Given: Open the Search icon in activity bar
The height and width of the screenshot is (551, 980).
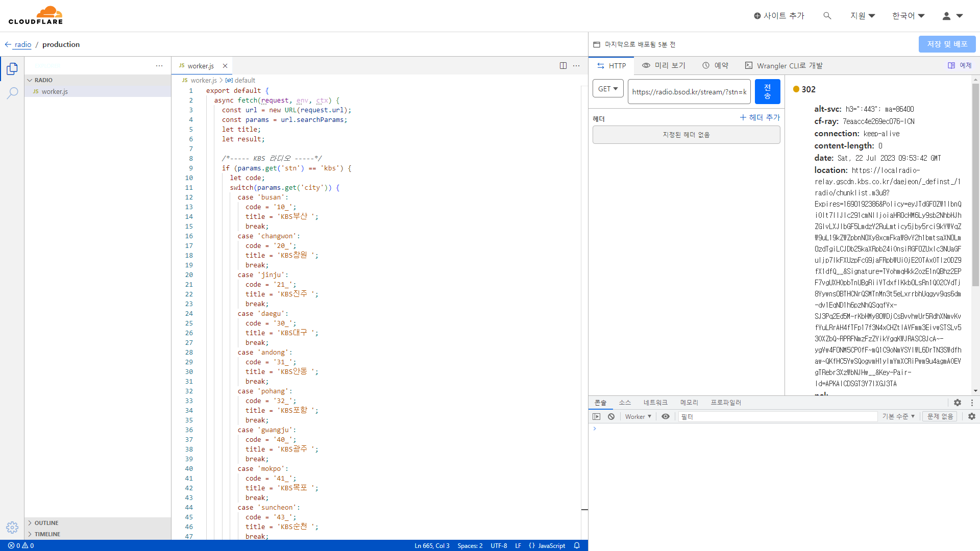Looking at the screenshot, I should pos(12,93).
